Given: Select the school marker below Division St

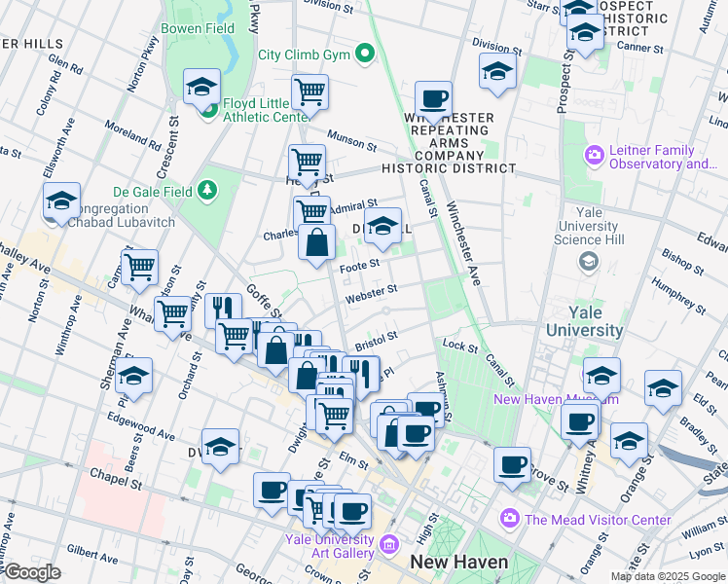Looking at the screenshot, I should click(x=497, y=72).
